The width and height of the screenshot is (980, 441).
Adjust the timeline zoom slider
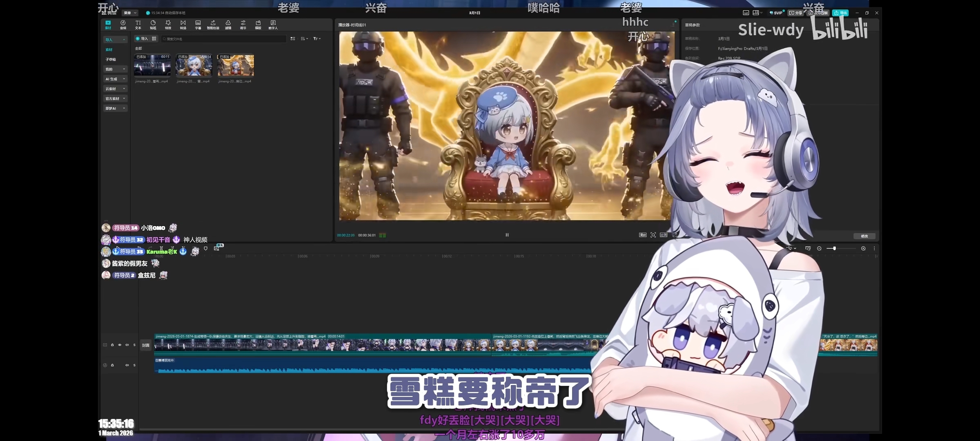pos(834,248)
